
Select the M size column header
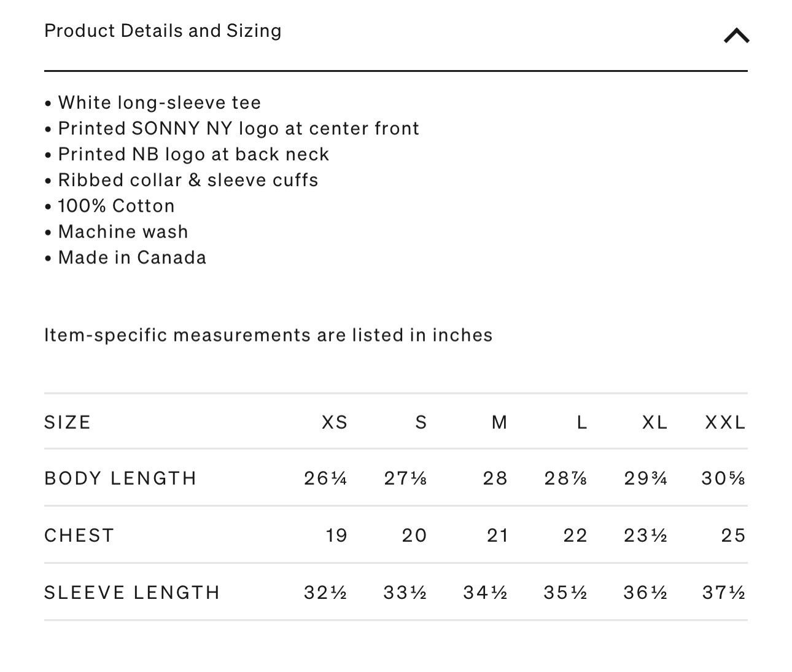(x=500, y=422)
